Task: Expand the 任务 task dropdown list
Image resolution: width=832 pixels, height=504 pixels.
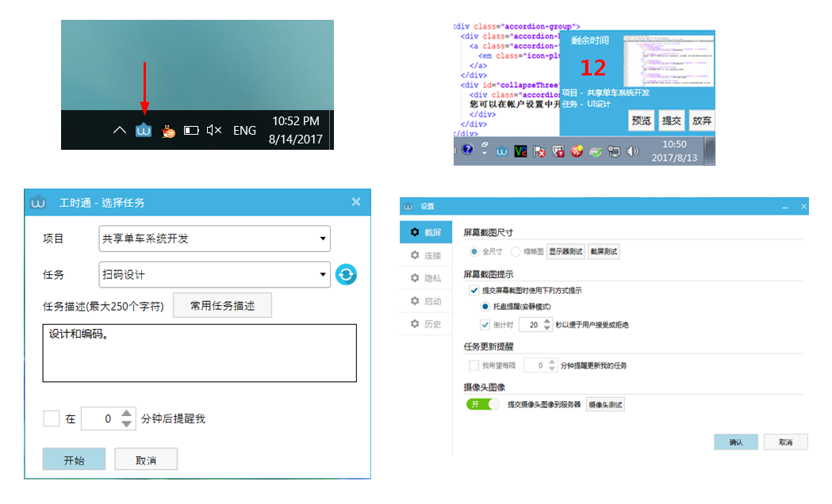Action: [x=215, y=275]
